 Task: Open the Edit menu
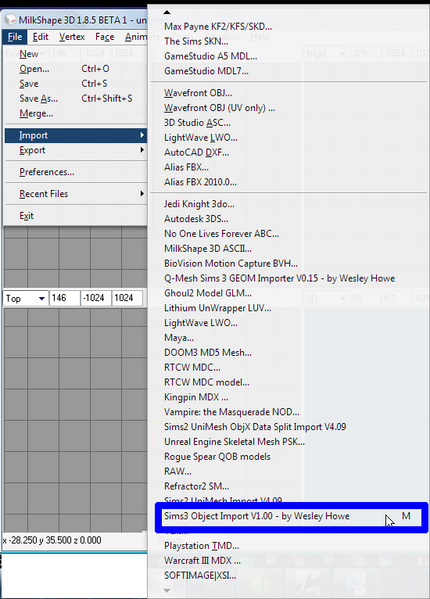(x=40, y=37)
